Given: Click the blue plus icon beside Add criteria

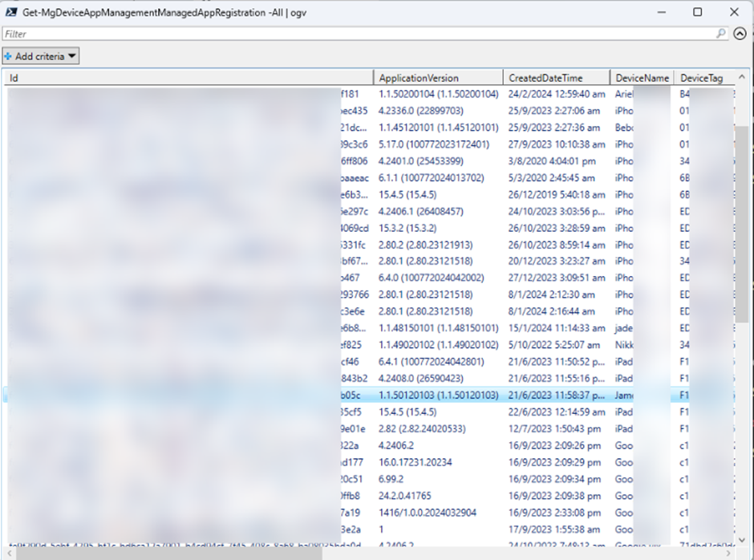Looking at the screenshot, I should click(x=8, y=56).
